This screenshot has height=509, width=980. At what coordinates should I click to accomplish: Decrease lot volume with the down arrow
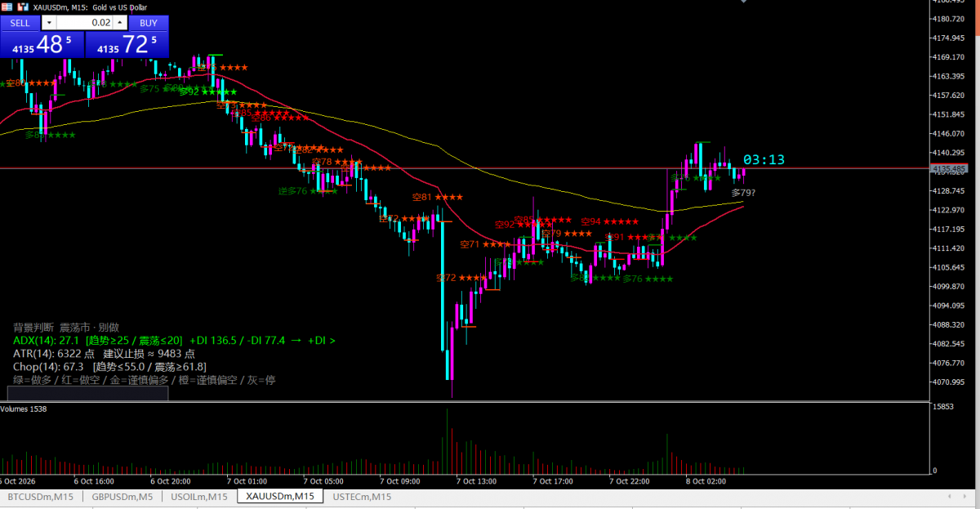pos(48,23)
